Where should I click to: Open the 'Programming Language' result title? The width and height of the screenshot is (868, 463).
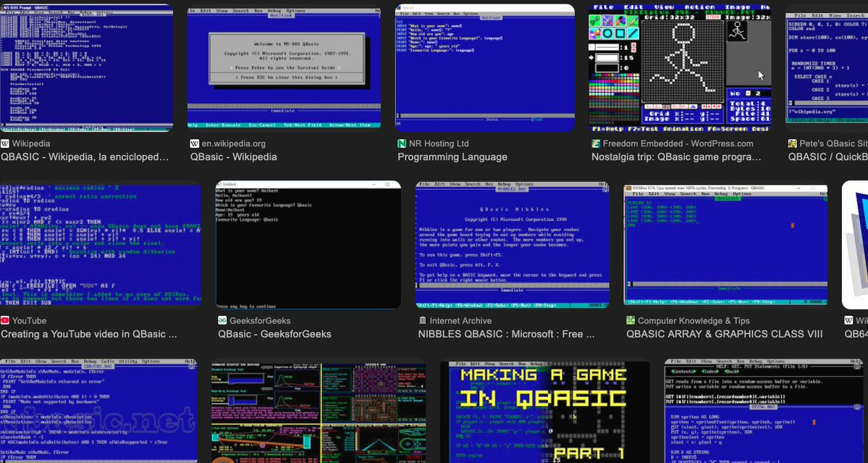click(452, 157)
